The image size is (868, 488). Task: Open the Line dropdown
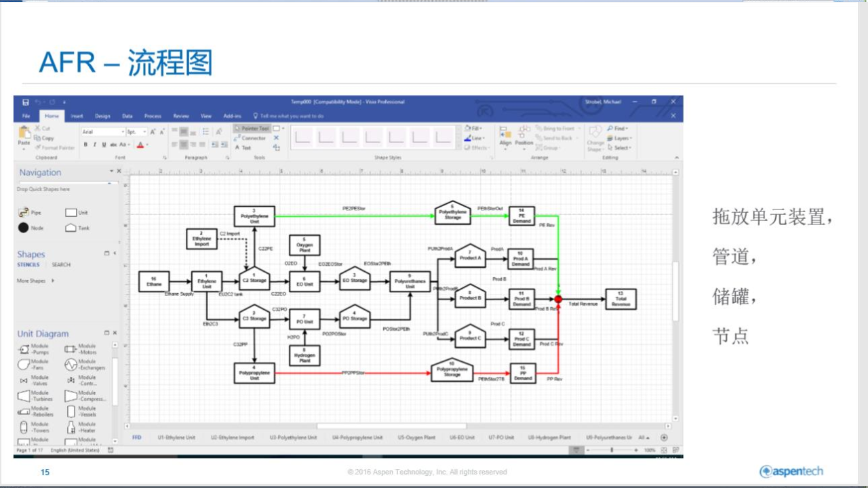(x=474, y=138)
